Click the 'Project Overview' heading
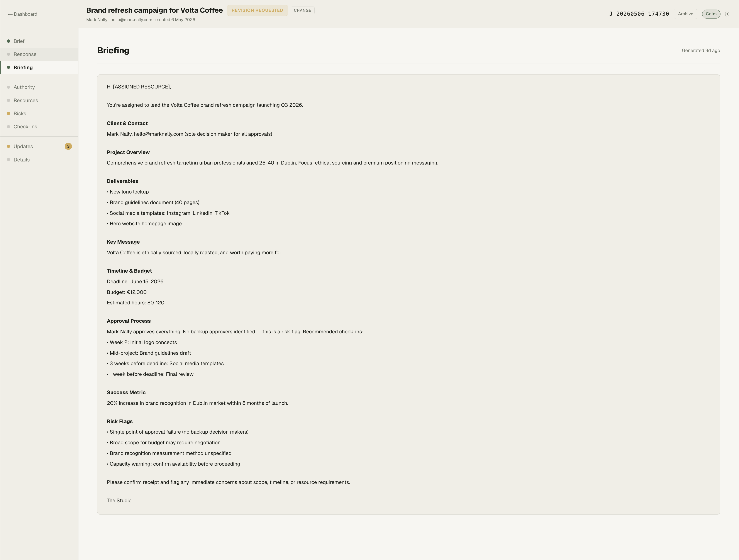This screenshot has width=739, height=560. [x=128, y=152]
